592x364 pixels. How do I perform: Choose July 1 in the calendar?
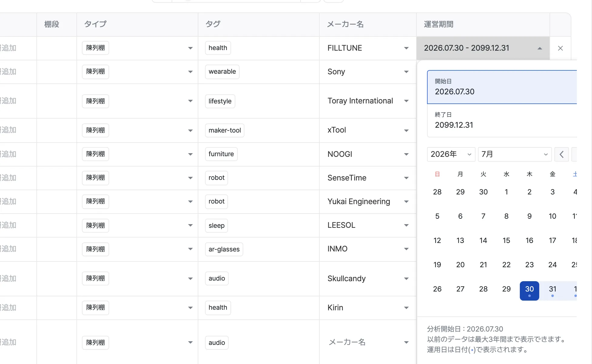(506, 192)
